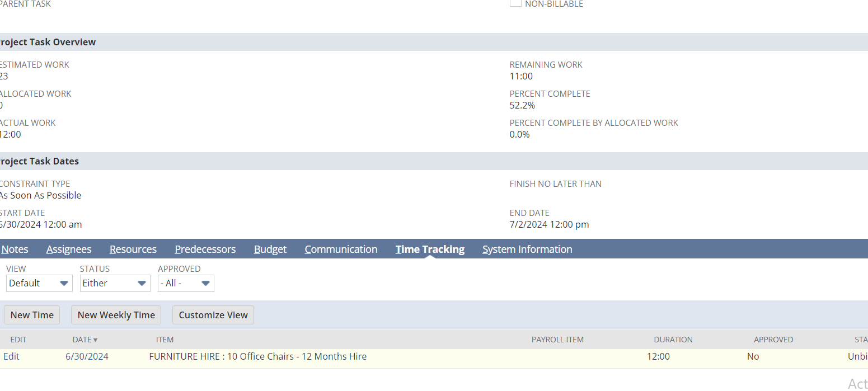This screenshot has width=868, height=391.
Task: Open the Assignees tab
Action: point(69,249)
